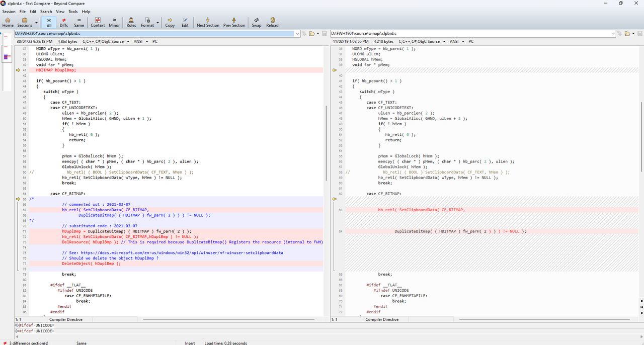
Task: Show only Same lines
Action: tap(79, 22)
